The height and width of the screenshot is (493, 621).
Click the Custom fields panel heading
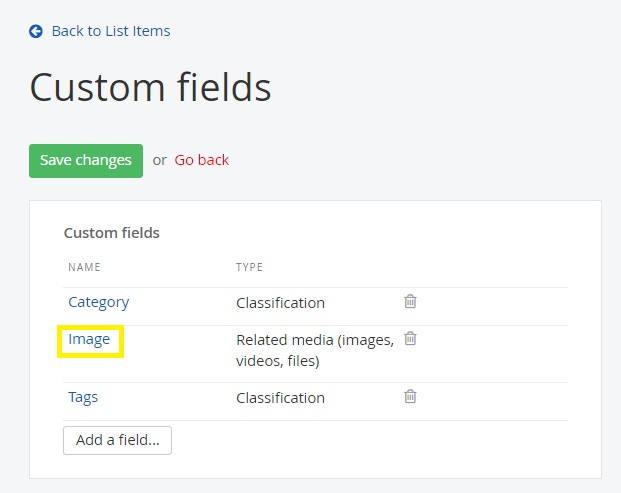click(x=112, y=233)
